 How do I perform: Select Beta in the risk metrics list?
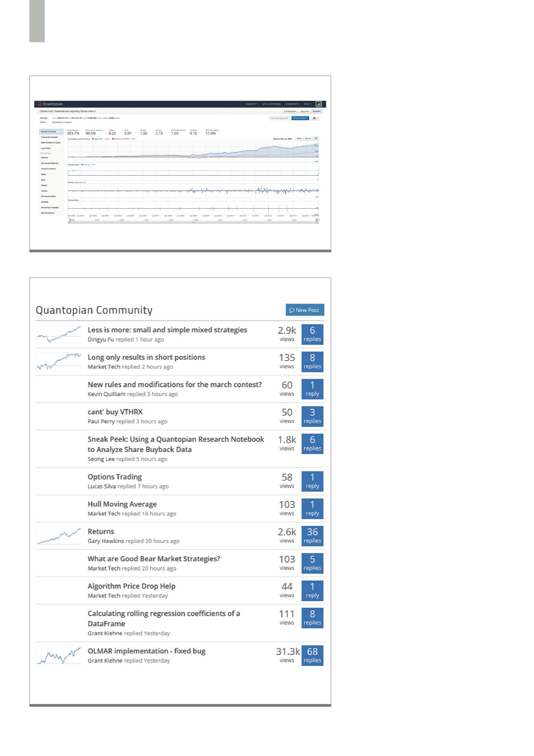point(43,180)
